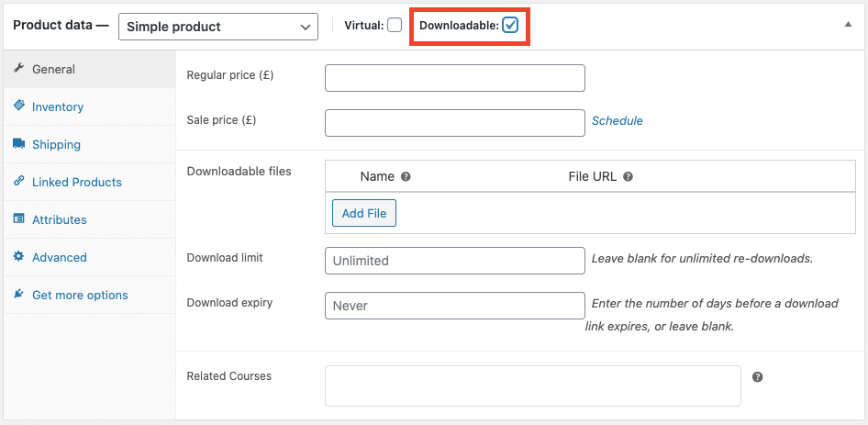
Task: Click the Attributes list icon
Action: pos(18,218)
